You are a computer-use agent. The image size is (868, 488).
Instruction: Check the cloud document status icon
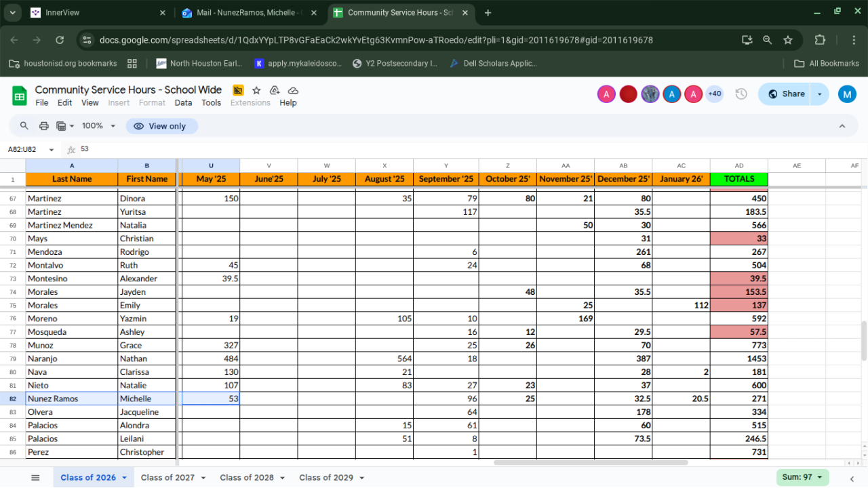coord(293,90)
